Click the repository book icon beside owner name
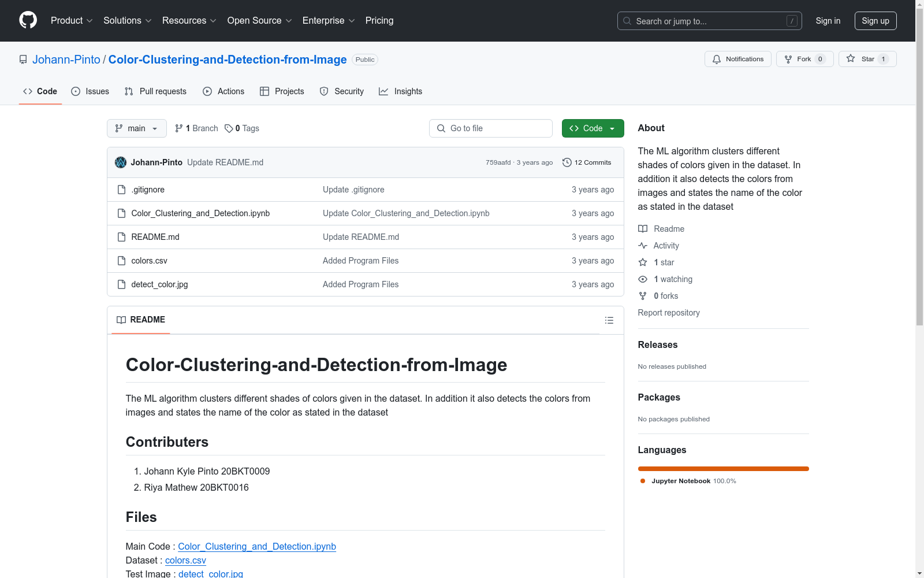Image resolution: width=924 pixels, height=578 pixels. pos(23,60)
